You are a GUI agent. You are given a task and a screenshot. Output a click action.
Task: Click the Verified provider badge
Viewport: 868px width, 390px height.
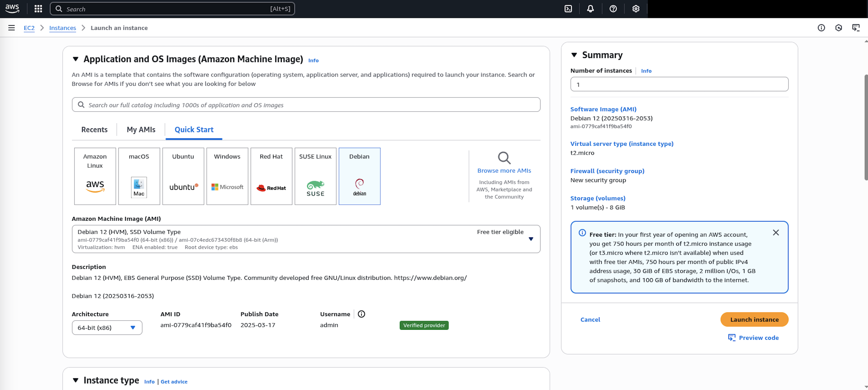click(x=424, y=325)
